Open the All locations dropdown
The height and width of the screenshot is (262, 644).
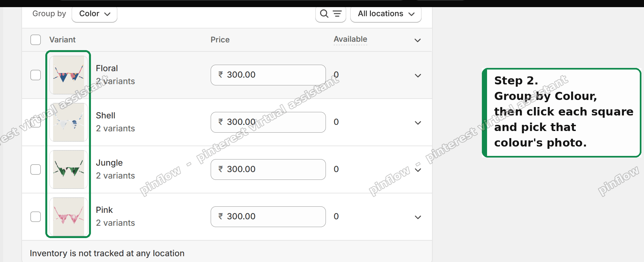click(x=386, y=14)
